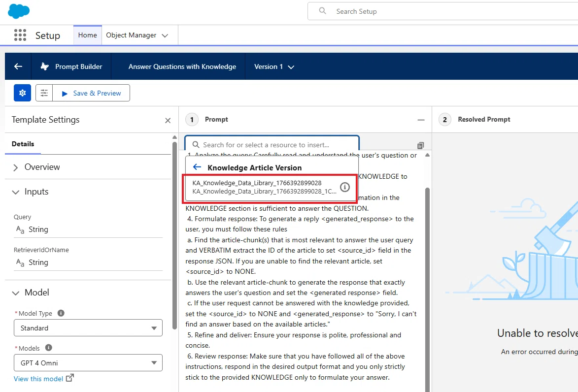Open the App Launcher dots grid
The width and height of the screenshot is (578, 392).
tap(20, 35)
